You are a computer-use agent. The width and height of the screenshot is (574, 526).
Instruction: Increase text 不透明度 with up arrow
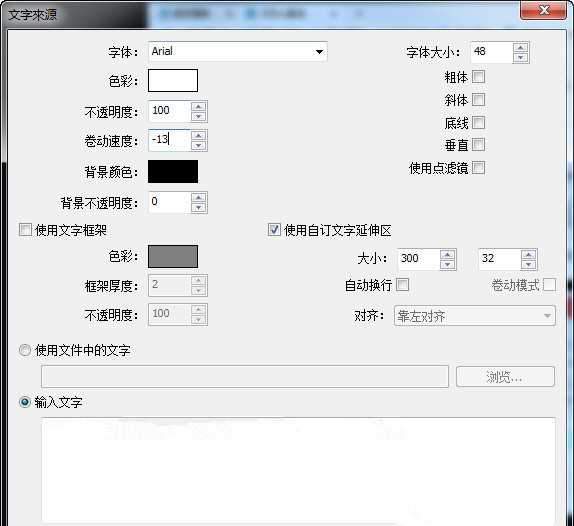click(199, 107)
